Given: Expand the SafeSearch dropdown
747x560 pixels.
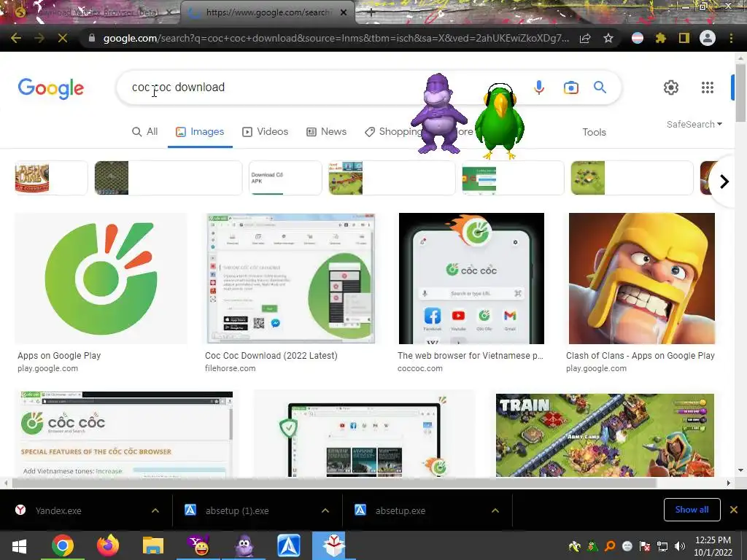Looking at the screenshot, I should tap(694, 124).
